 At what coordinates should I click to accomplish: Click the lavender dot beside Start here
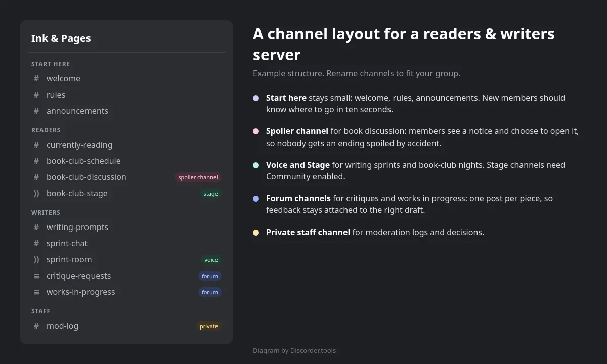[x=256, y=98]
